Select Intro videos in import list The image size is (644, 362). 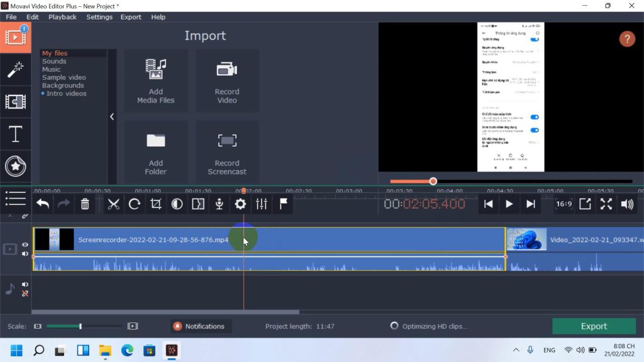(x=66, y=94)
